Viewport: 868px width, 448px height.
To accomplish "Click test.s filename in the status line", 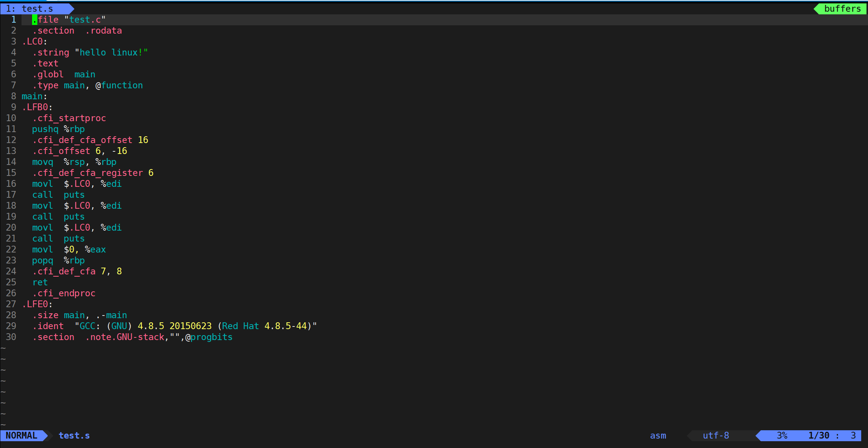I will (x=74, y=436).
